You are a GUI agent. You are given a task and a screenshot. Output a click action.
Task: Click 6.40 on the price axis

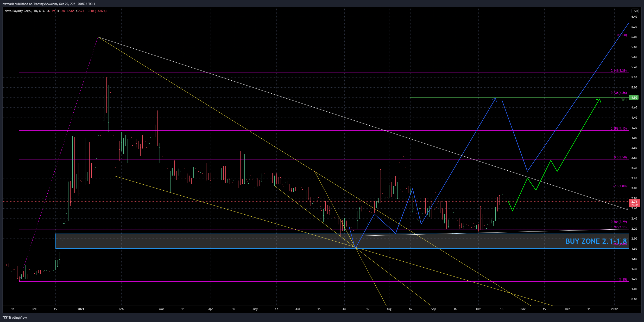634,17
